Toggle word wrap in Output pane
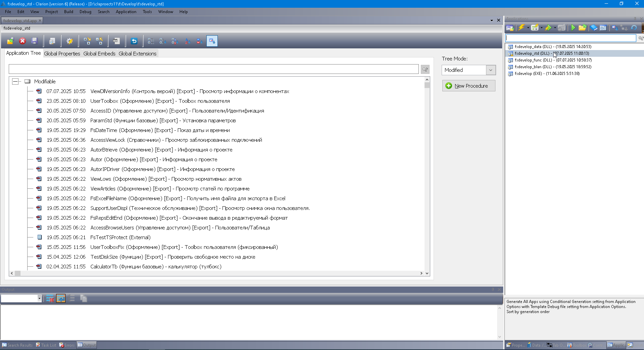Image resolution: width=644 pixels, height=350 pixels. (x=61, y=298)
